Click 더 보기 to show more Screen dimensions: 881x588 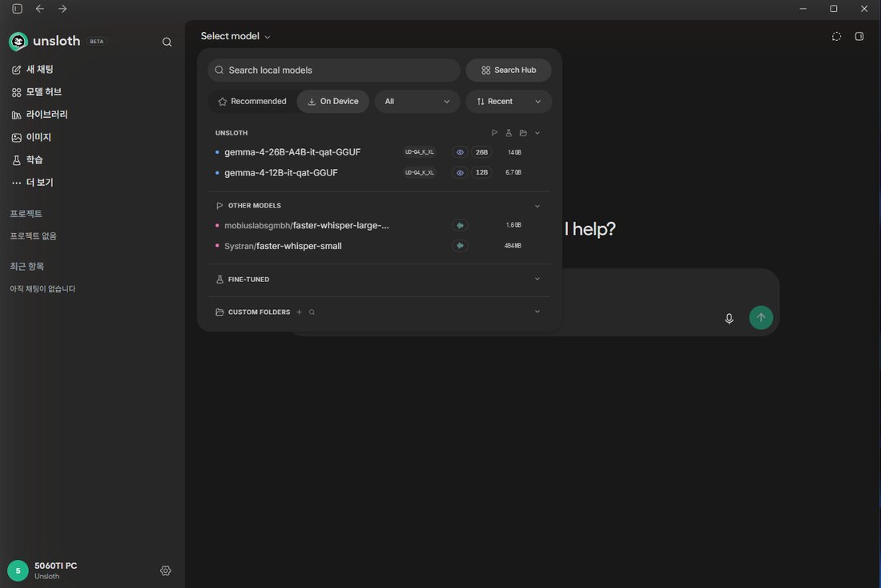33,182
